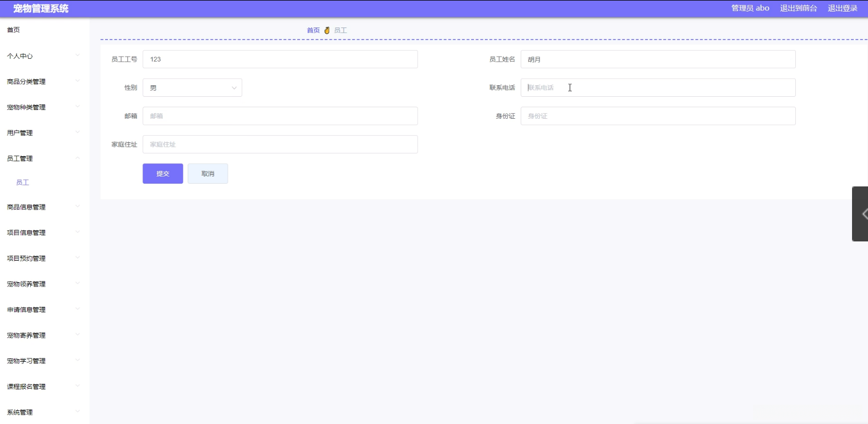Click the 员工 breadcrumb item
Viewport: 868px width, 424px height.
click(340, 30)
